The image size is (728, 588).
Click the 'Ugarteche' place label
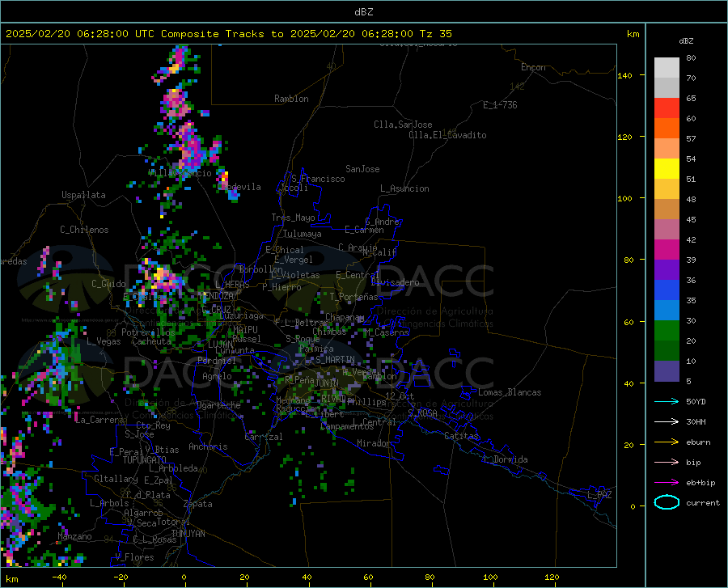click(x=218, y=405)
